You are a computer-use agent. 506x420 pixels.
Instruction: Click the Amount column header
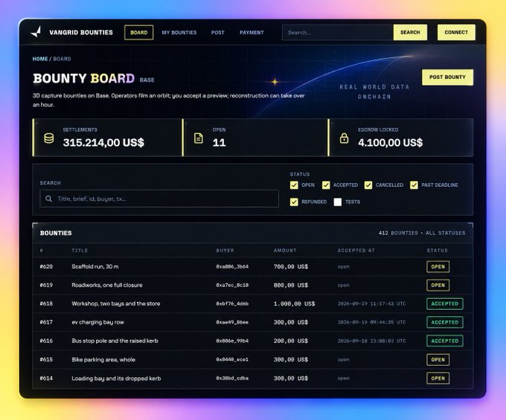click(285, 250)
